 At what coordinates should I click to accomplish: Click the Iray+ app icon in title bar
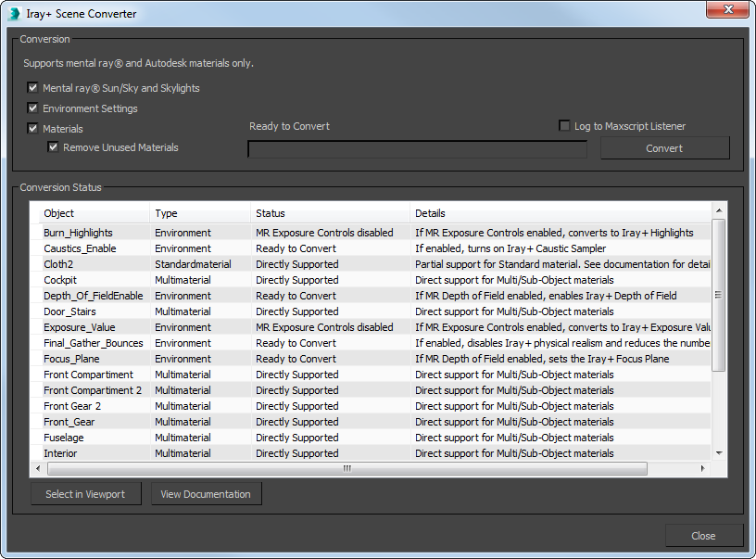point(13,14)
